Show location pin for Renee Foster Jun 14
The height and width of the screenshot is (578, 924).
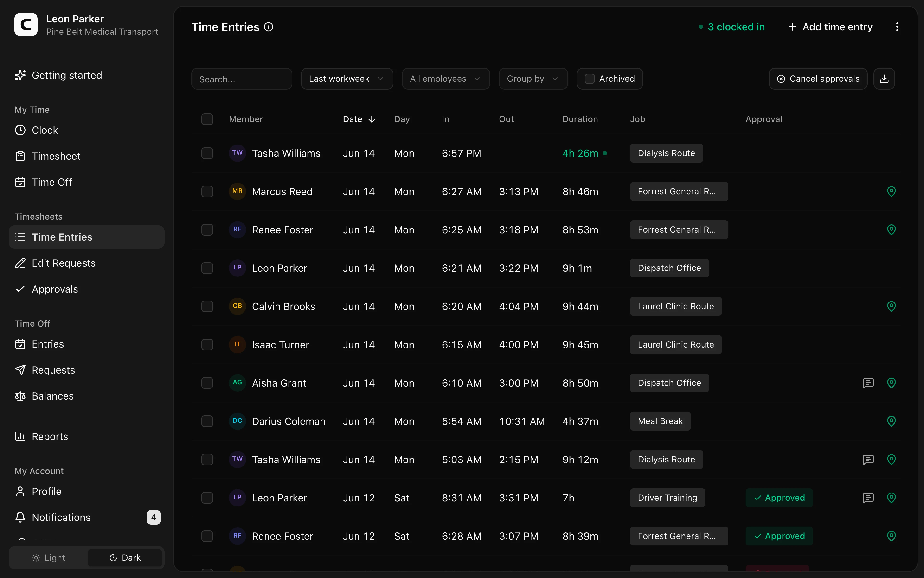891,230
